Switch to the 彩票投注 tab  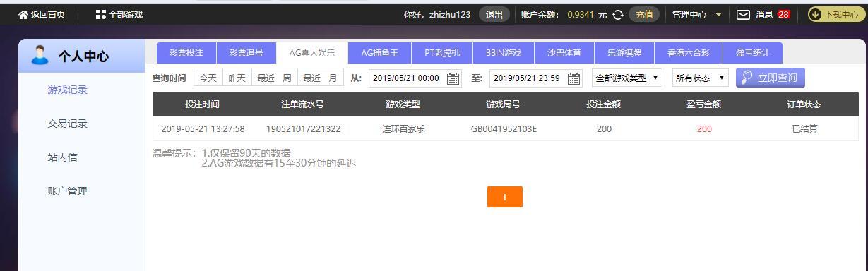pyautogui.click(x=186, y=53)
